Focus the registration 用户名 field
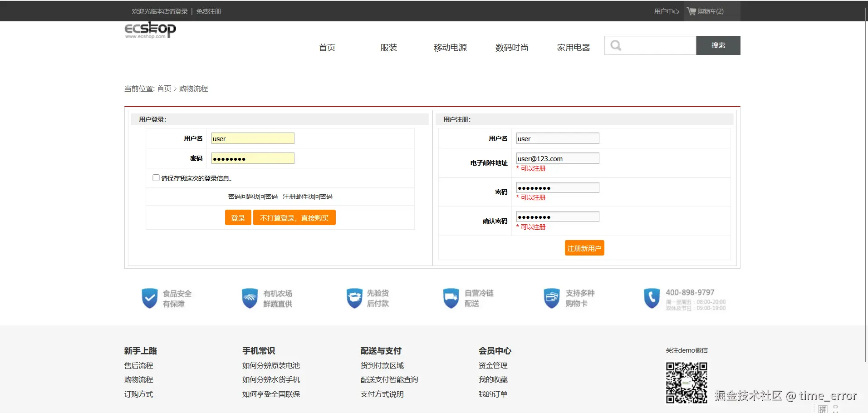Viewport: 868px width, 413px height. coord(558,138)
